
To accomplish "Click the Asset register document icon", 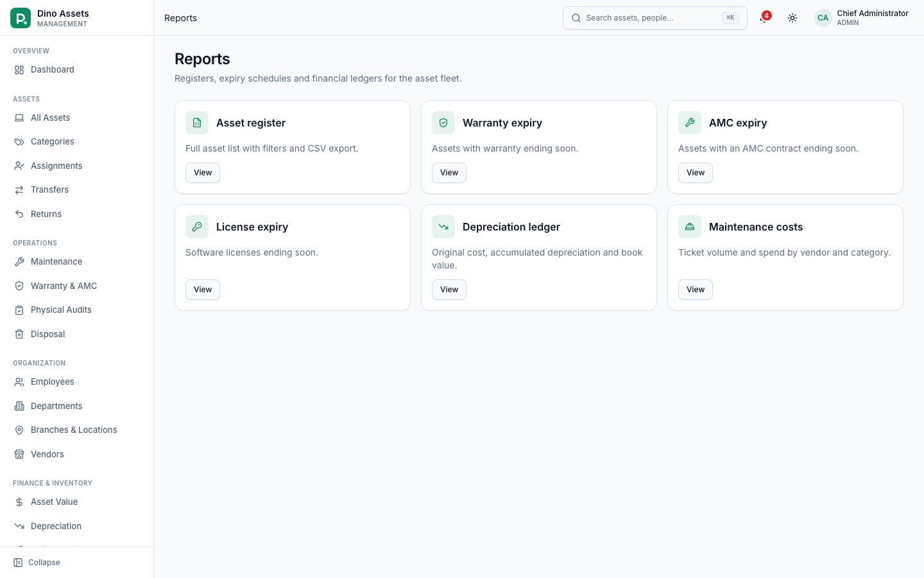I will click(x=197, y=123).
